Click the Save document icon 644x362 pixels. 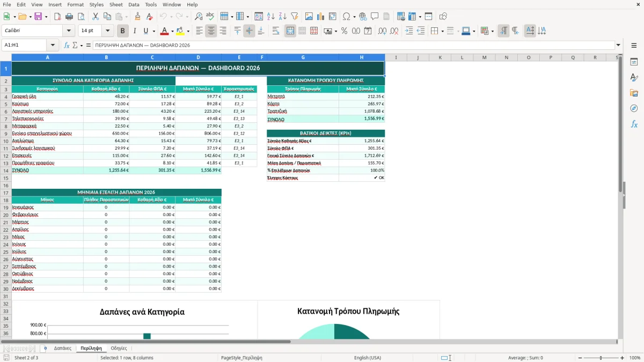pos(38,17)
